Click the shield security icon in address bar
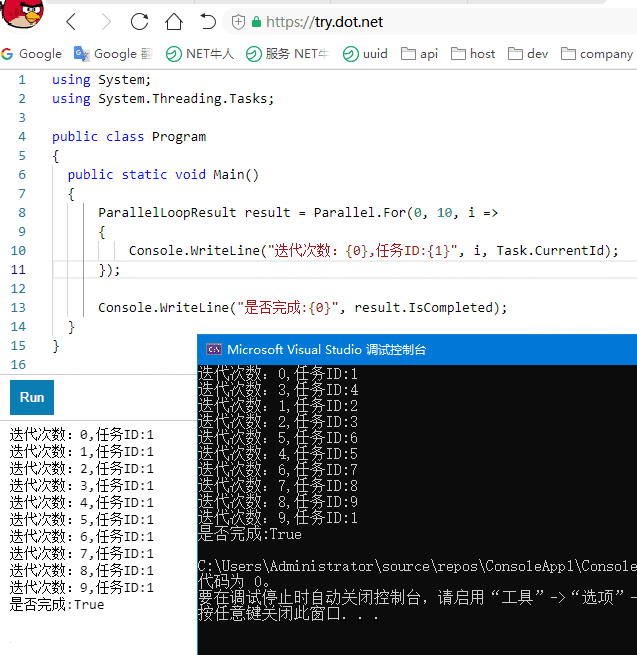 pos(238,22)
